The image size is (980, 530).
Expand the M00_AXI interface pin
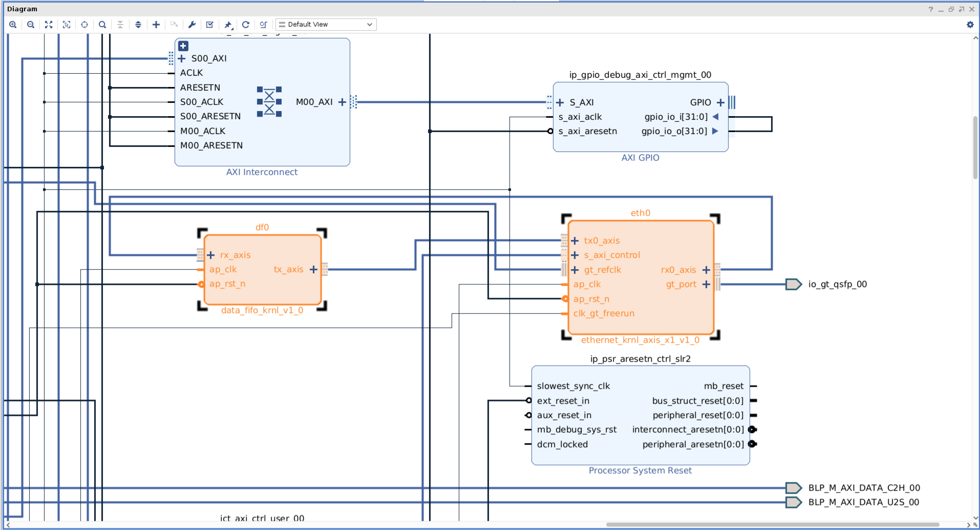pyautogui.click(x=342, y=102)
